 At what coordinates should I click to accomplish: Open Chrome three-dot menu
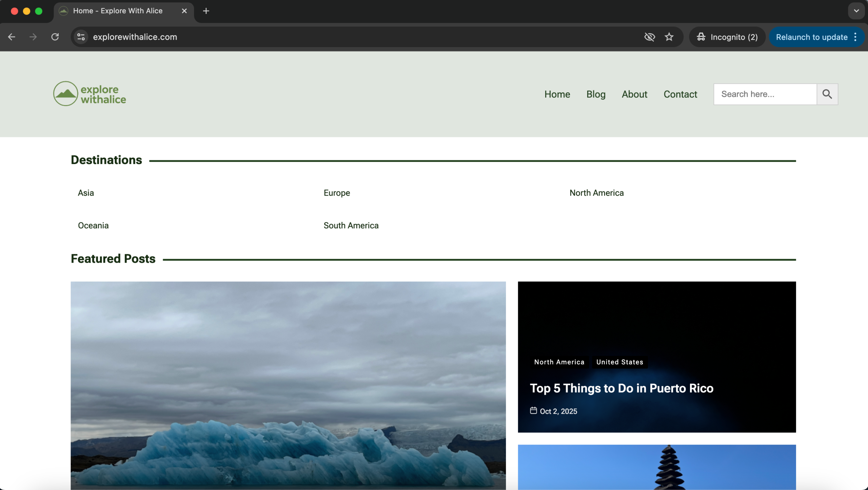(855, 37)
